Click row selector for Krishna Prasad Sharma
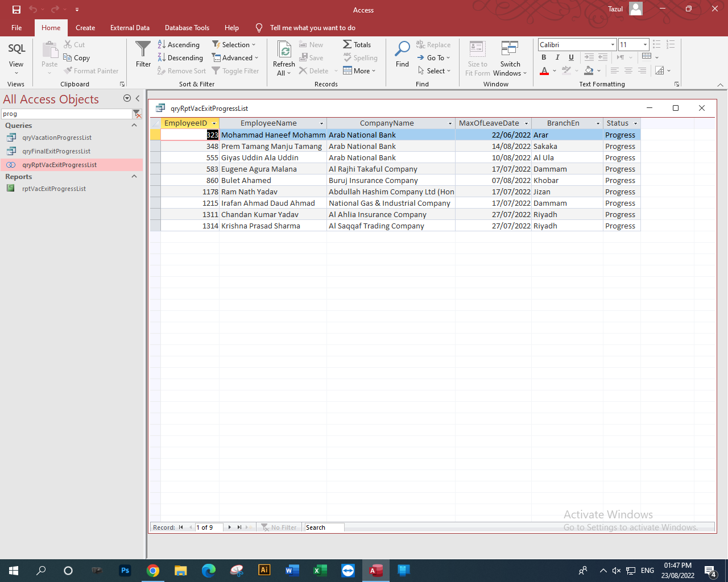Screen dimensions: 728x582 (x=155, y=226)
